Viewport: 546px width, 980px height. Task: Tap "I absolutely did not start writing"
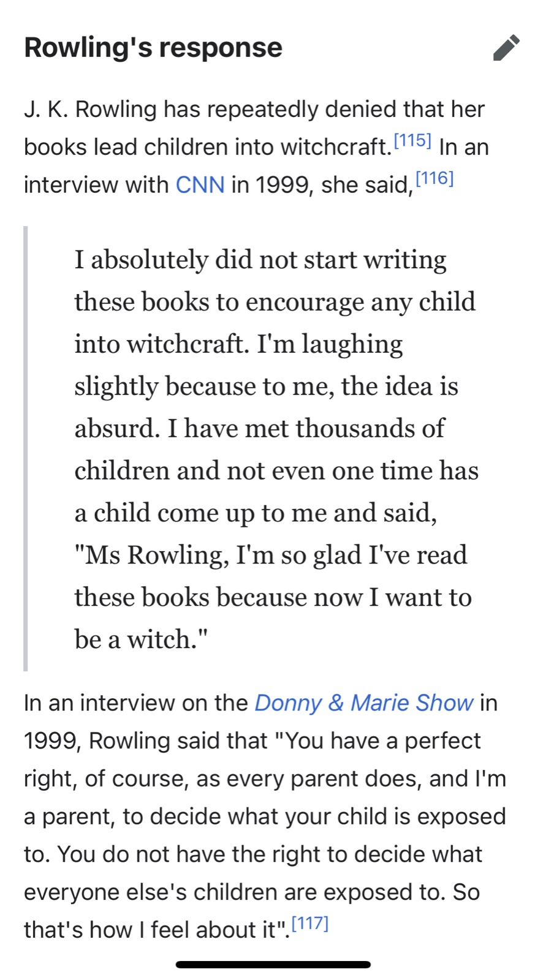pos(260,260)
